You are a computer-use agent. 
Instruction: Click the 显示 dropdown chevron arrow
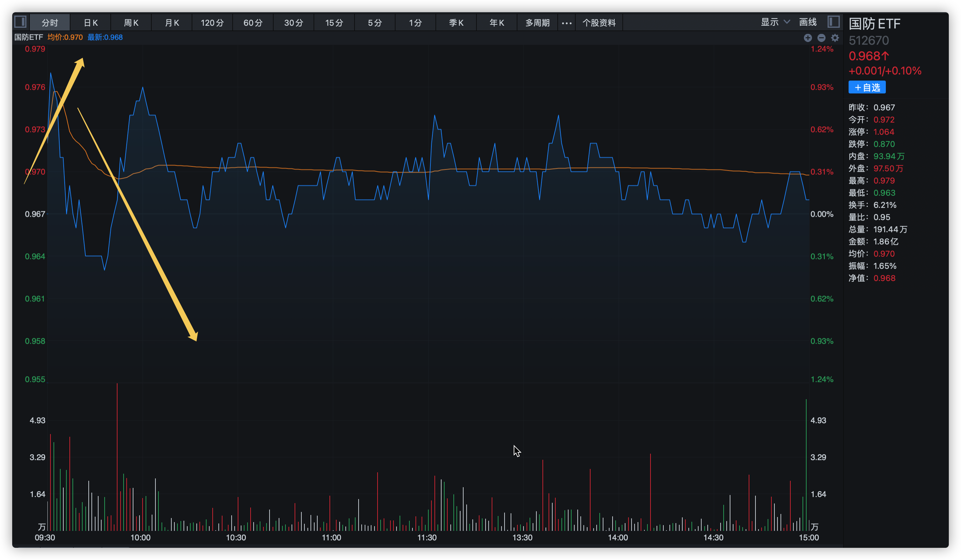[x=786, y=22]
